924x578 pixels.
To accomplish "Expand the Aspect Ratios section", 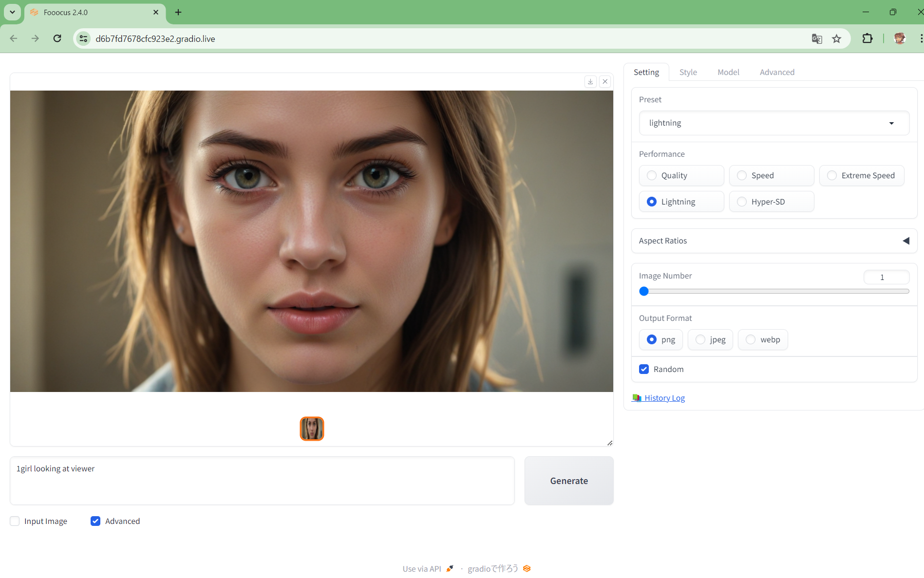I will click(774, 241).
